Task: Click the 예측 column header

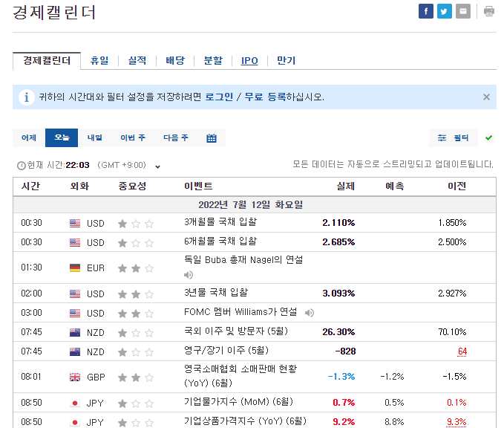Action: pyautogui.click(x=395, y=187)
